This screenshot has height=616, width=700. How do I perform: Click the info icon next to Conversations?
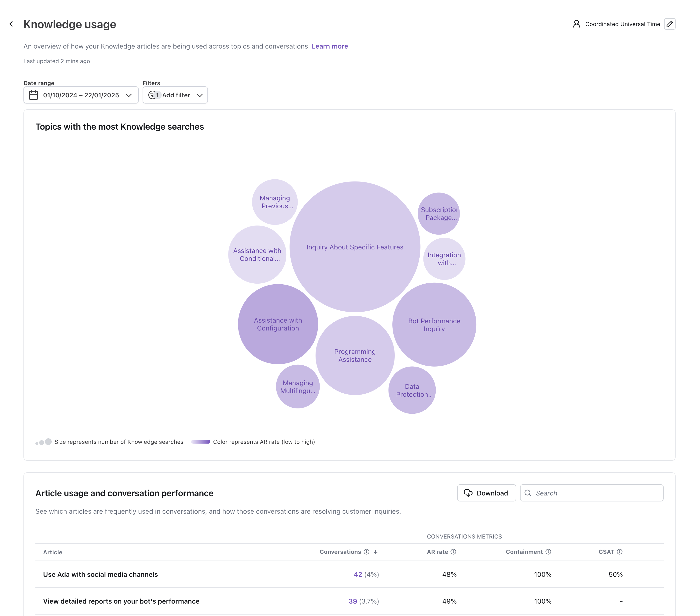(367, 552)
